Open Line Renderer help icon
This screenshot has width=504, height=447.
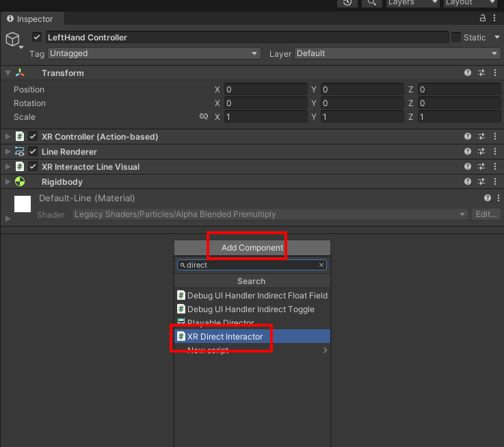[468, 151]
